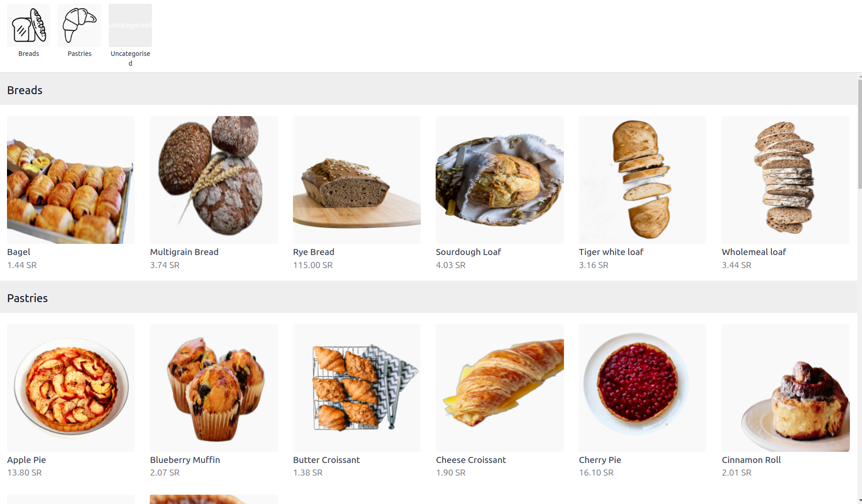
Task: Click the Cherry Pie product title
Action: point(600,460)
